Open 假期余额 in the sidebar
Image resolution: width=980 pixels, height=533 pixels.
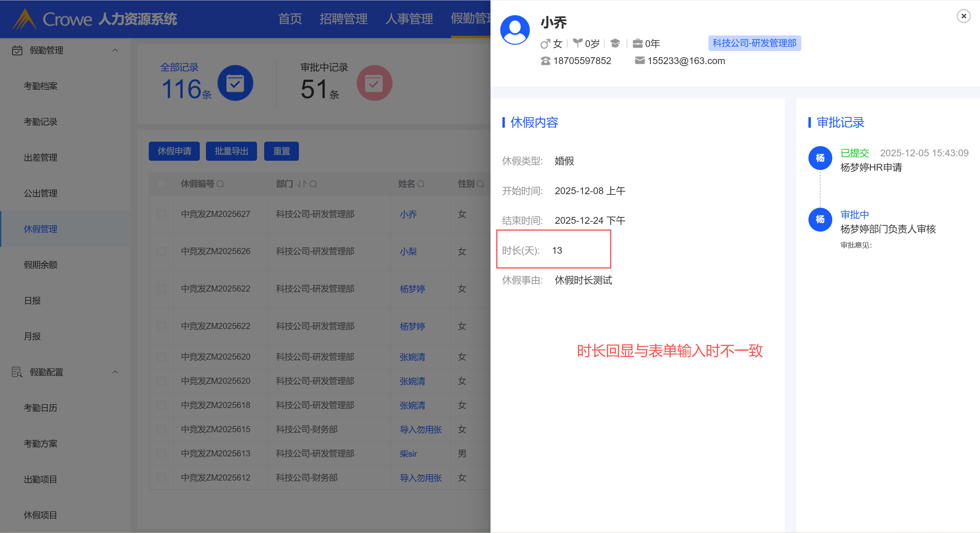40,265
